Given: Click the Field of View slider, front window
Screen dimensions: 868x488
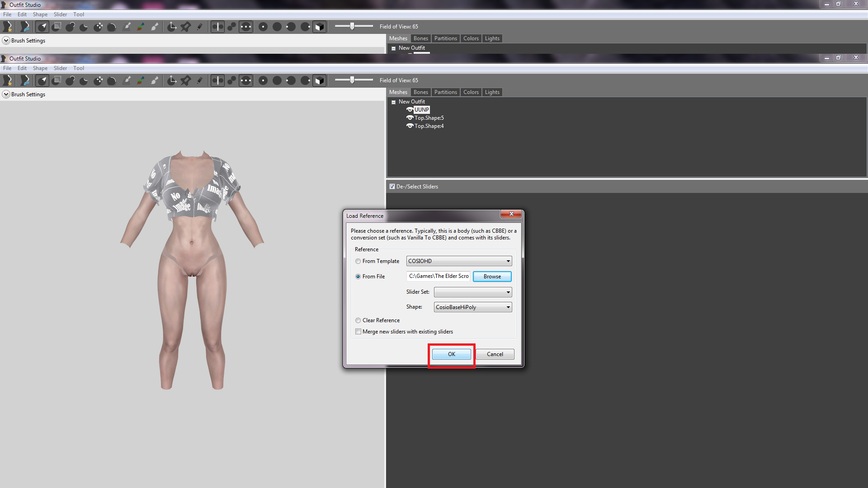Looking at the screenshot, I should (354, 80).
